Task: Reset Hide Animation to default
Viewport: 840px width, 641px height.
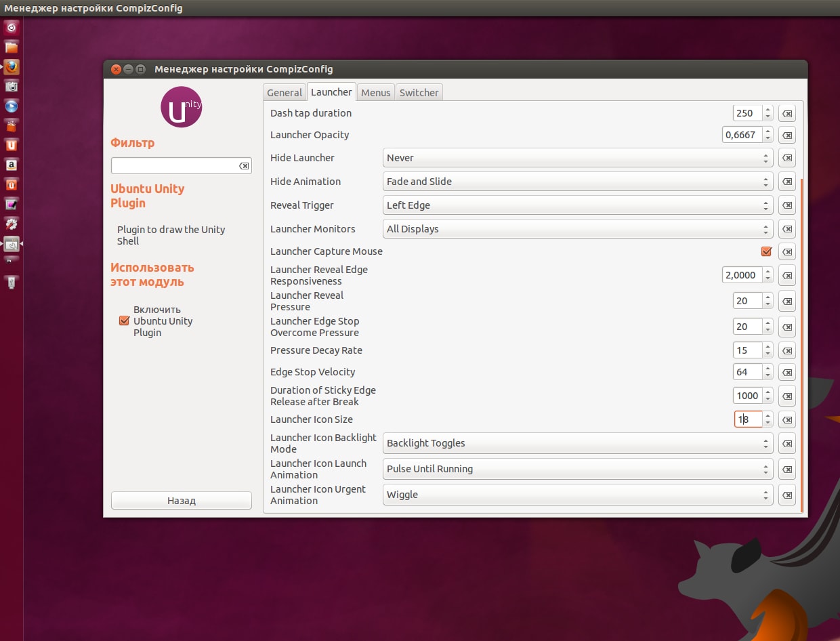Action: click(786, 182)
